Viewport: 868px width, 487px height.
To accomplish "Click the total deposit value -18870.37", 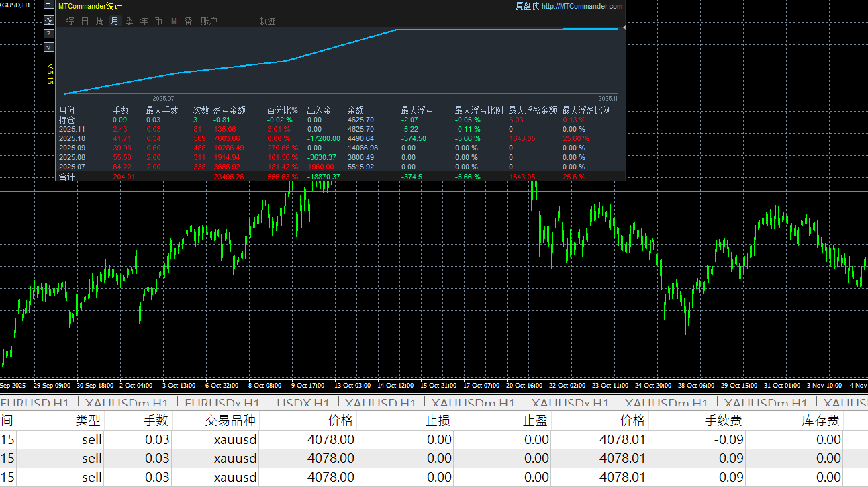I will [324, 177].
